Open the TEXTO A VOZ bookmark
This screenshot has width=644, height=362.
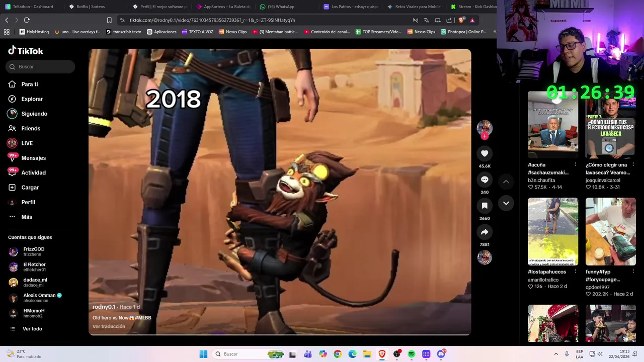point(197,32)
